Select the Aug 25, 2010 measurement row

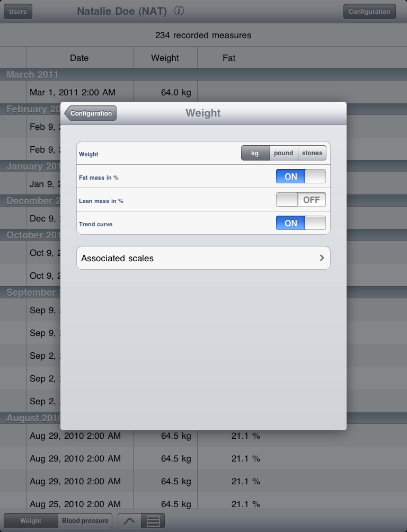203,503
